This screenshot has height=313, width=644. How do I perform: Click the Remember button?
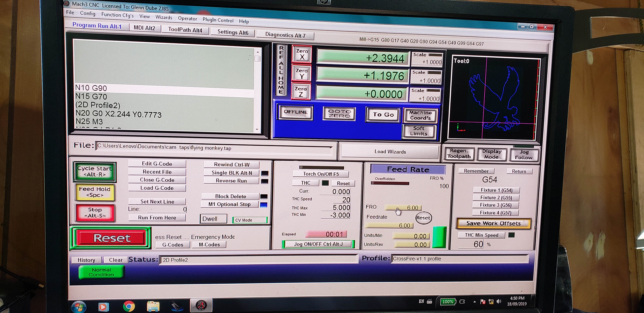(x=476, y=171)
